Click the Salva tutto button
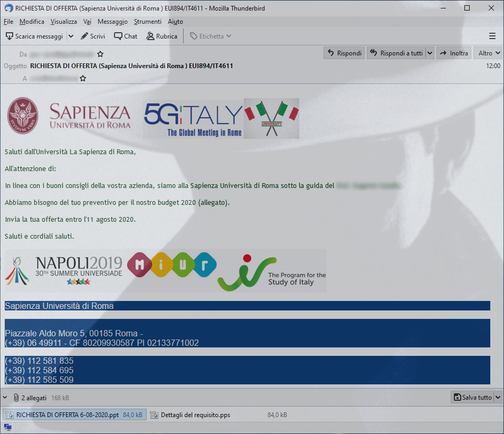This screenshot has height=434, width=504. click(x=472, y=398)
